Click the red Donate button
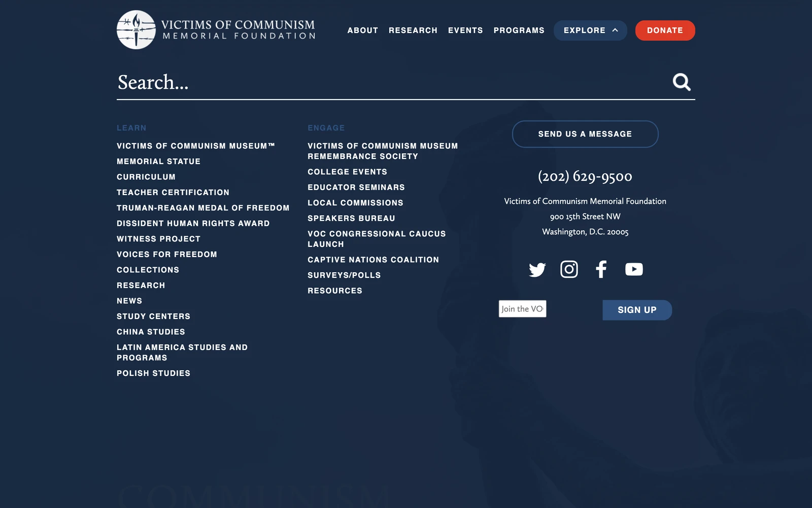The width and height of the screenshot is (812, 508). (665, 30)
